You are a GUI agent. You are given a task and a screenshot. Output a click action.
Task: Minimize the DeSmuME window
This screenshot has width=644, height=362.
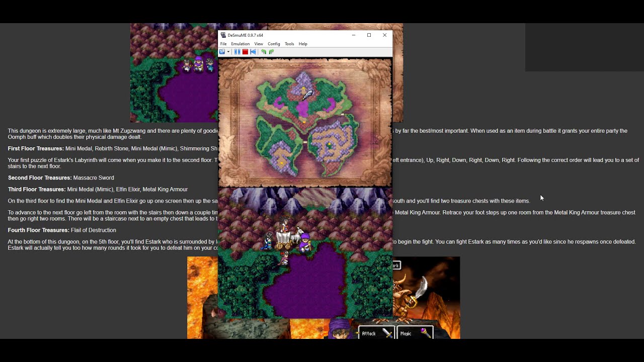pyautogui.click(x=354, y=35)
